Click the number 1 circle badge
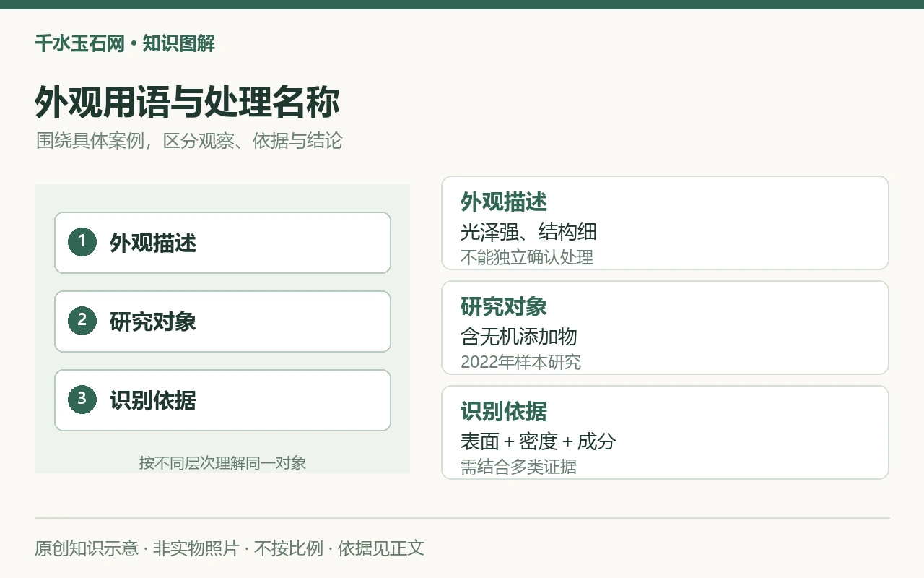 (82, 242)
